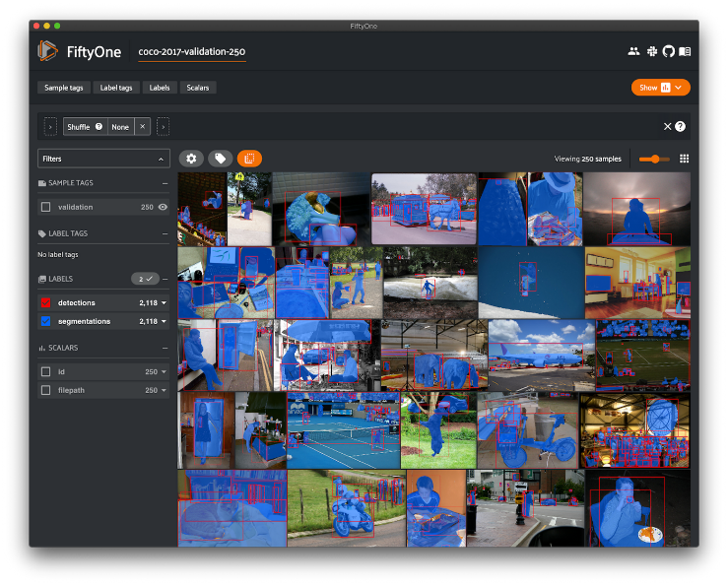
Task: Collapse the SAMPLE TAGS section
Action: 165,183
